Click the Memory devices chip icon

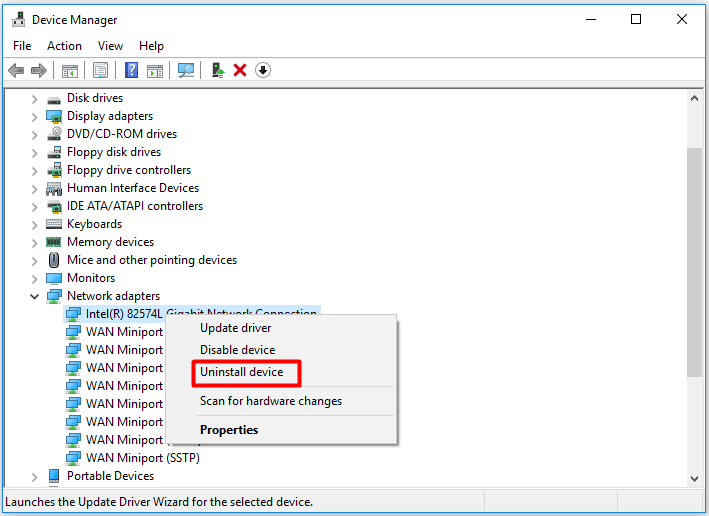point(54,242)
